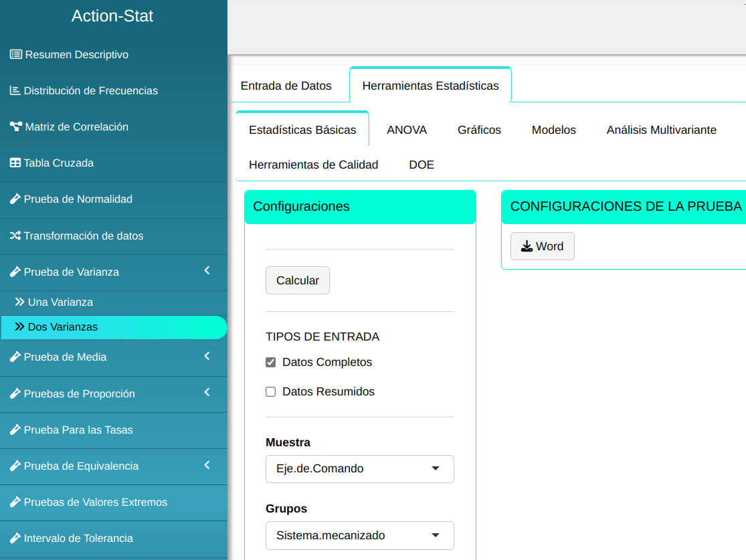746x560 pixels.
Task: Switch to the Entrada de Datos tab
Action: click(286, 86)
